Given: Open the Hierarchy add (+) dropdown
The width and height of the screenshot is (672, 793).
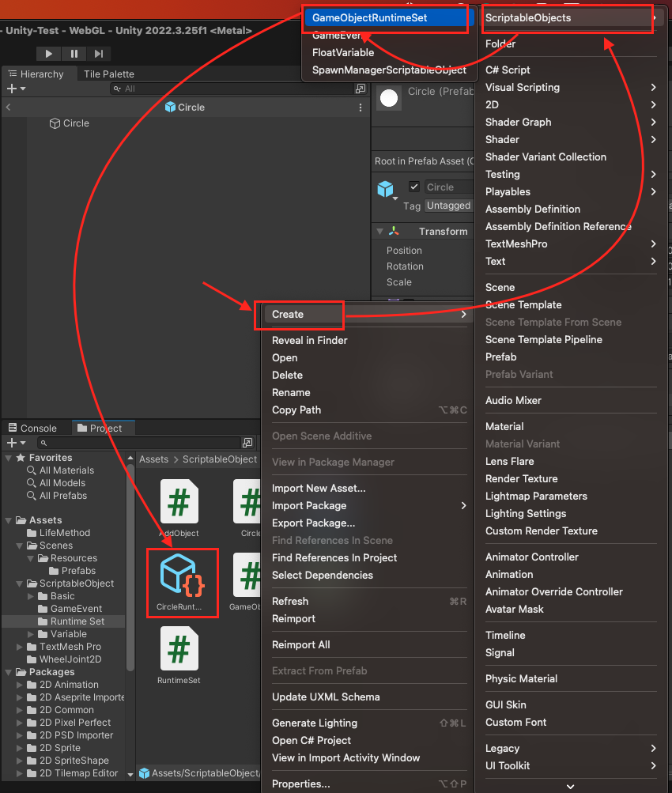Looking at the screenshot, I should click(x=16, y=89).
